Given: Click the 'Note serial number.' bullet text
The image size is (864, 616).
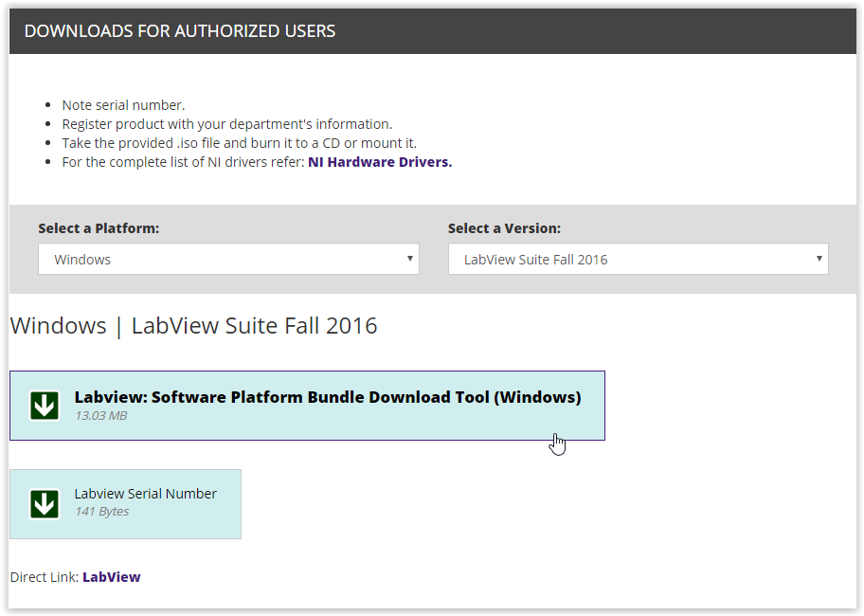Looking at the screenshot, I should pos(123,105).
